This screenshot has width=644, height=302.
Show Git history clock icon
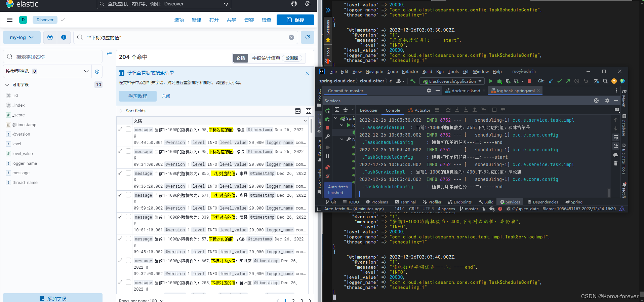point(577,81)
